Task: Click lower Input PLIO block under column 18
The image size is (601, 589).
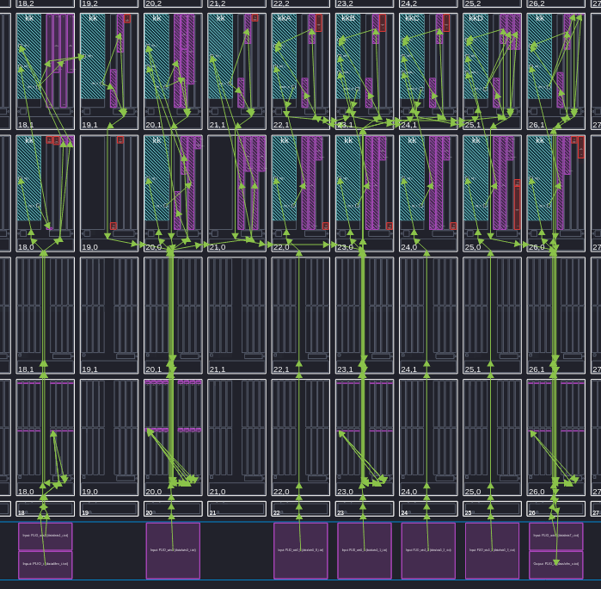Action: pyautogui.click(x=45, y=565)
